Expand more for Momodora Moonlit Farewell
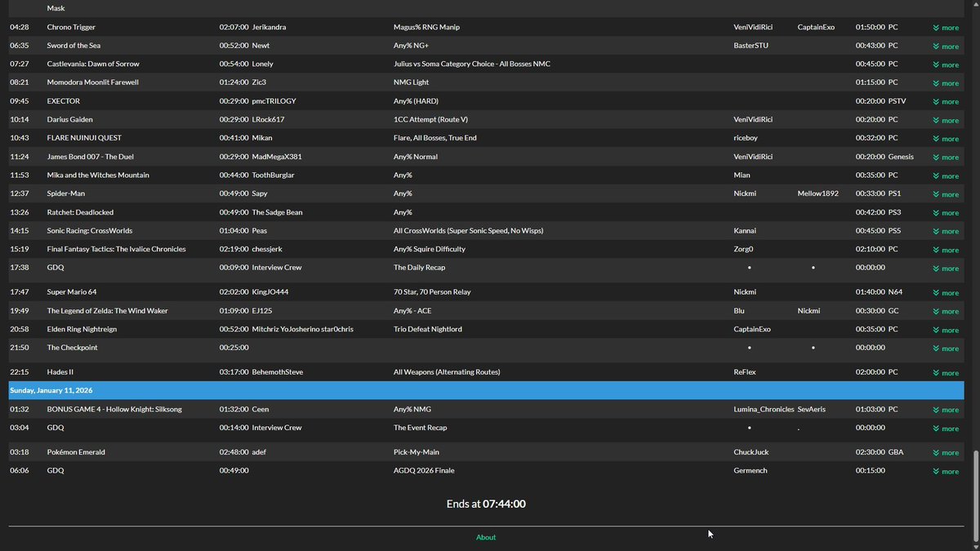980x551 pixels. [x=946, y=83]
